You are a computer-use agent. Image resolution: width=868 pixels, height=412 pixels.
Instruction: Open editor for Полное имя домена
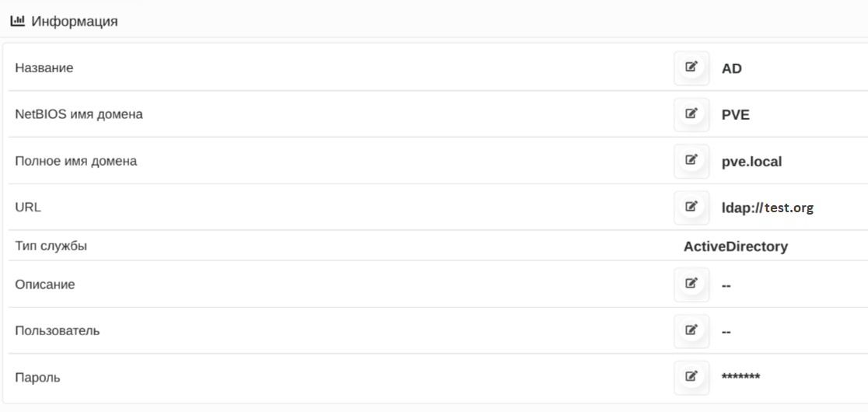tap(691, 161)
